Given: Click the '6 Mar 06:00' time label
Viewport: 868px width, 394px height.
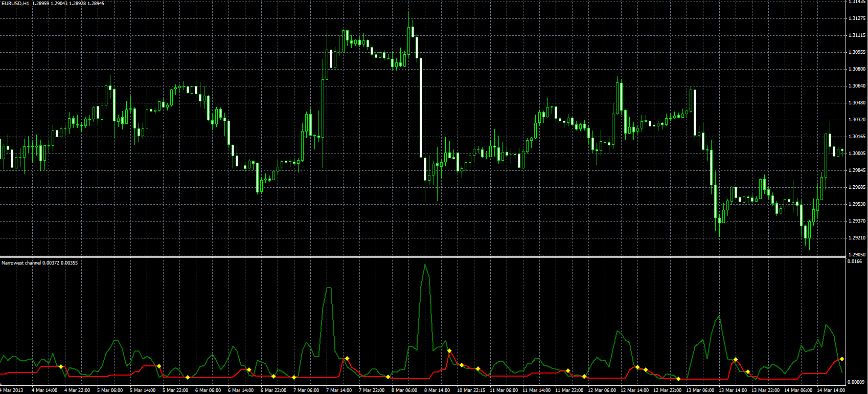Looking at the screenshot, I should click(208, 390).
